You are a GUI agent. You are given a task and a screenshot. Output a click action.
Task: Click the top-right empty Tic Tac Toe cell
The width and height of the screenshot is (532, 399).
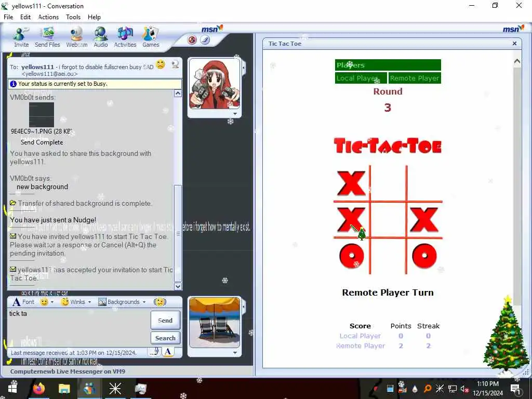[424, 183]
